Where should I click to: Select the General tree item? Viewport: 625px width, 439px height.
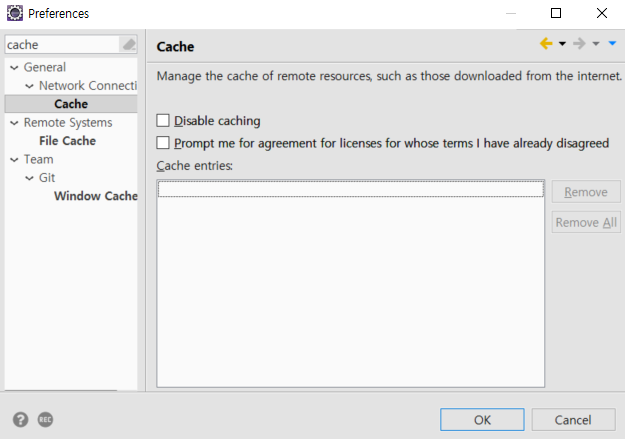click(x=45, y=67)
